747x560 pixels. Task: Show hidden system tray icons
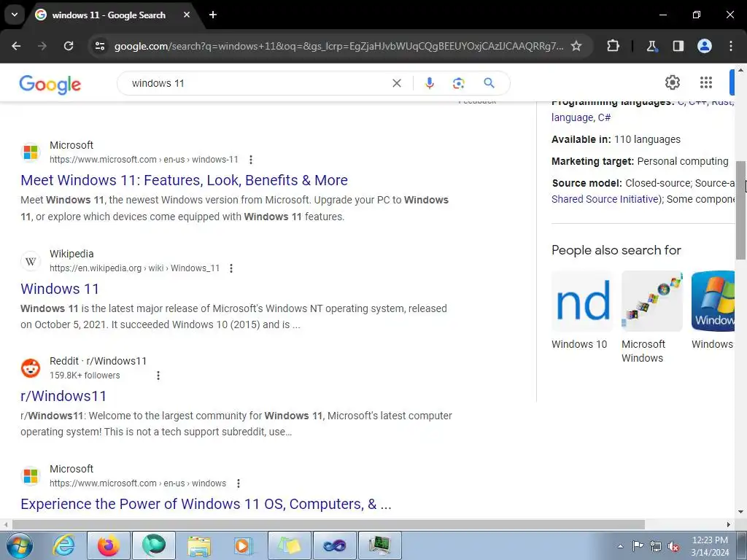coord(620,546)
